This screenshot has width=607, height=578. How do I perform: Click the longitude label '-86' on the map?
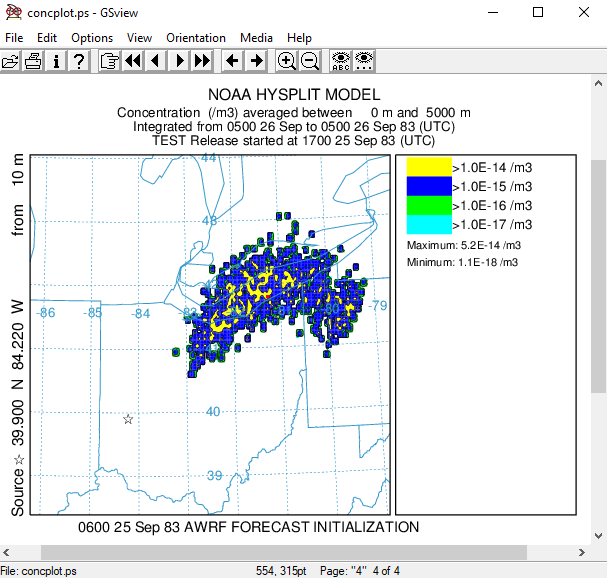click(x=46, y=312)
